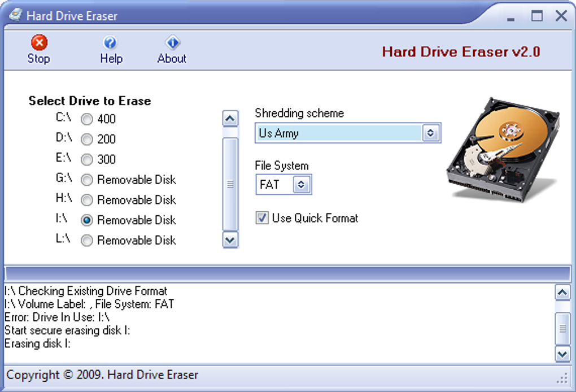Image resolution: width=576 pixels, height=392 pixels.
Task: Click drive list scroll up arrow
Action: [230, 119]
